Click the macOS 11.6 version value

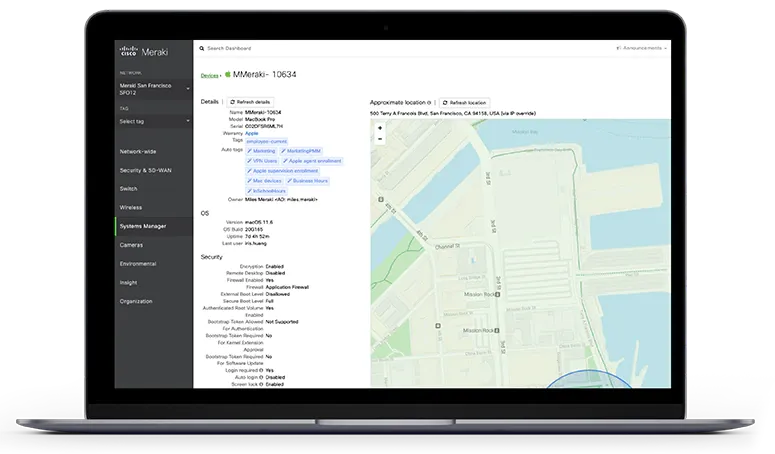(x=259, y=222)
